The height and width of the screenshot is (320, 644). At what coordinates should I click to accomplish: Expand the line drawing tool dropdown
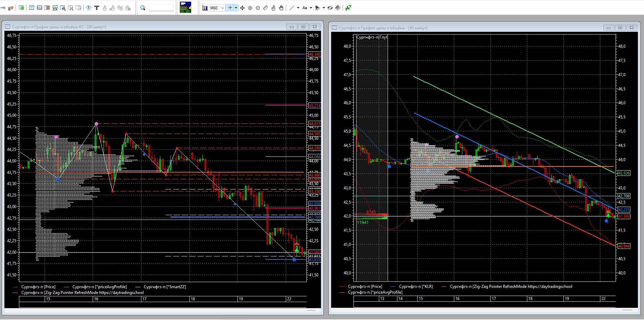coord(298,8)
